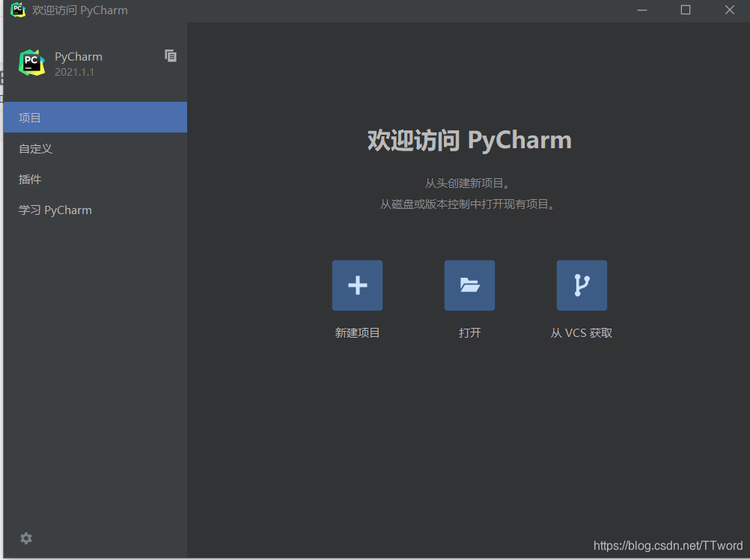750x560 pixels.
Task: Maximize the PyCharm welcome window
Action: click(x=686, y=10)
